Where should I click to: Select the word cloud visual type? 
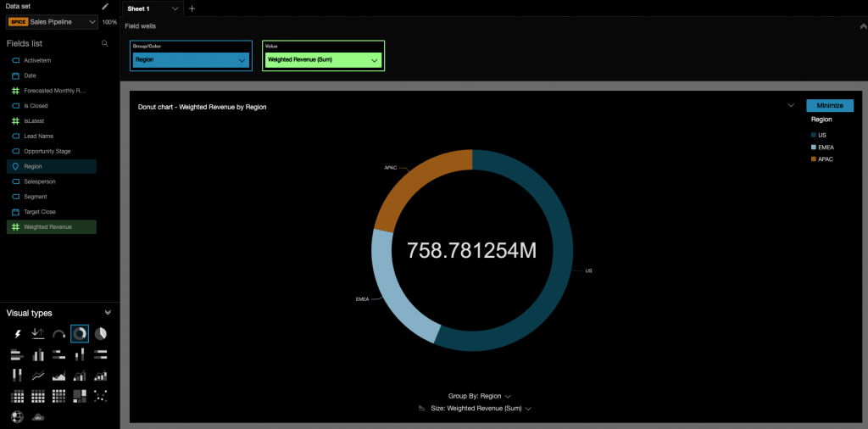coord(38,416)
